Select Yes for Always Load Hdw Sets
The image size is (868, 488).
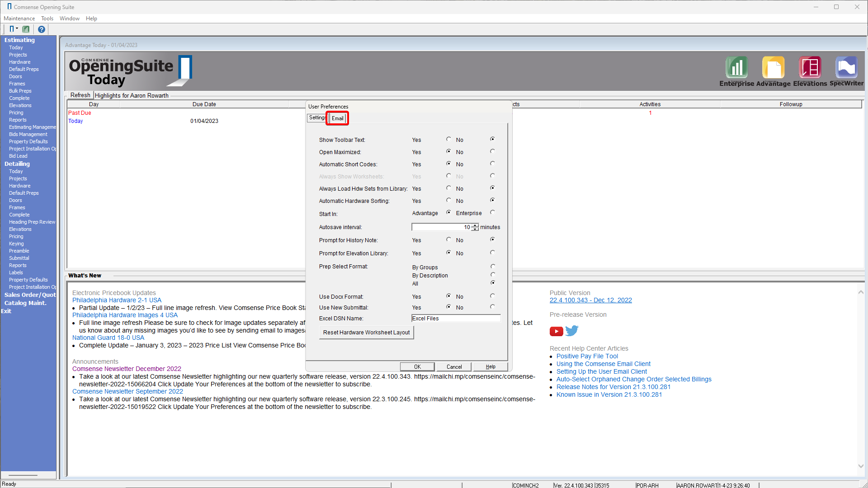(448, 188)
